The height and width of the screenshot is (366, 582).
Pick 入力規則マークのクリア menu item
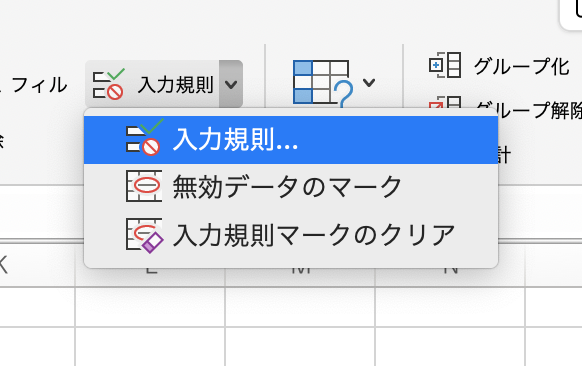291,235
